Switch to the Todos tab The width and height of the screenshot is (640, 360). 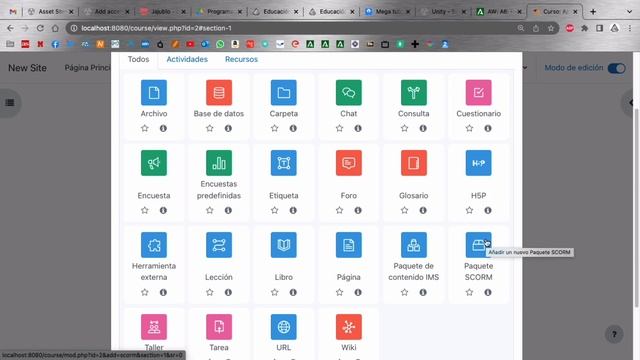coord(138,59)
